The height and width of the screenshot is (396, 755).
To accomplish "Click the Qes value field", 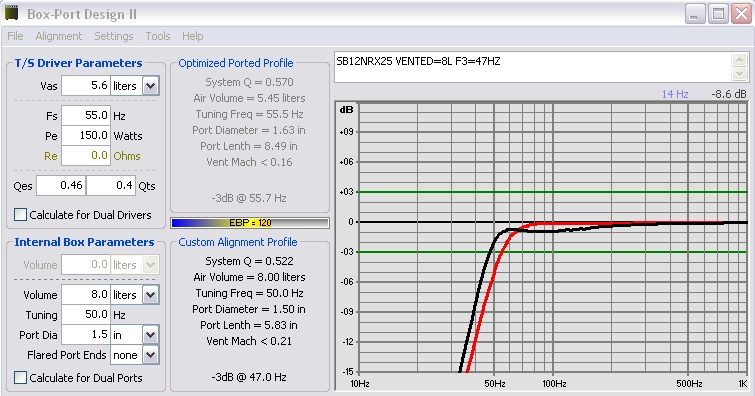I will tap(61, 185).
